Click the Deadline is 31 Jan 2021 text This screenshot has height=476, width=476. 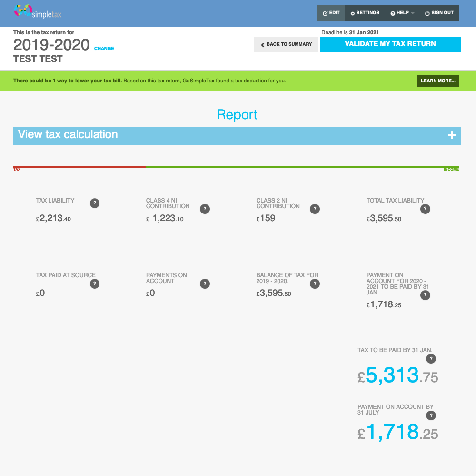click(x=350, y=32)
